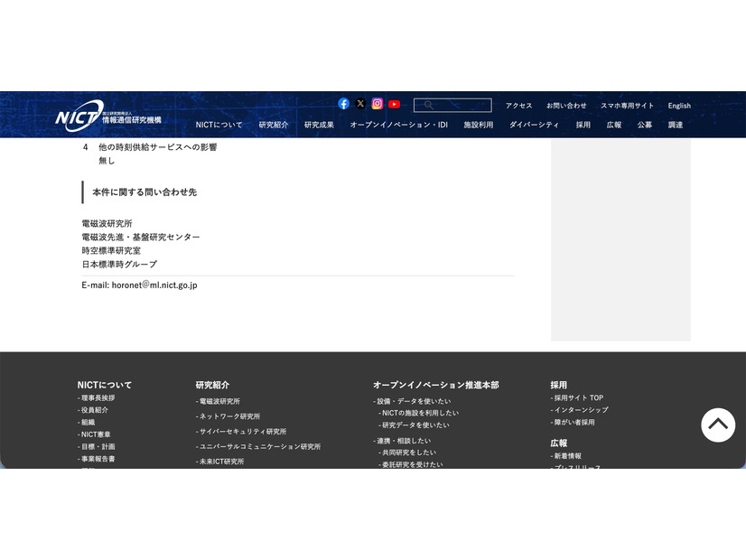
Task: Click the NICT logo in header
Action: [108, 116]
